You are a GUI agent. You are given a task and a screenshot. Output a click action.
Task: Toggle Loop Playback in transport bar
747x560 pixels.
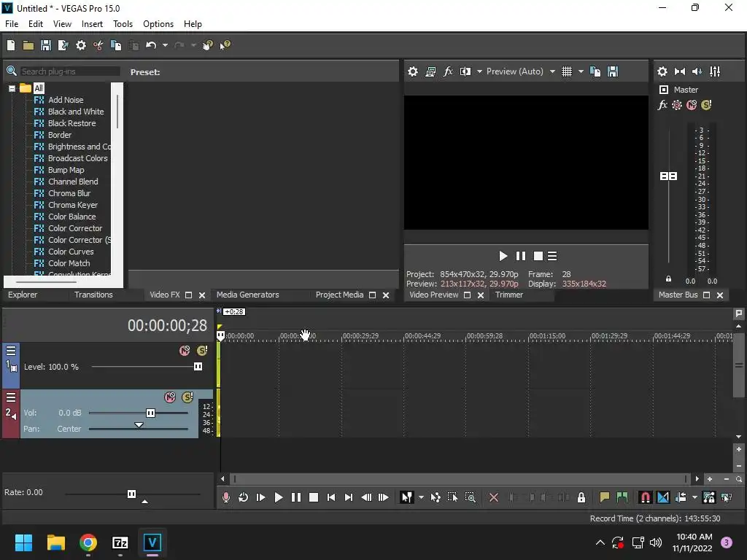coord(243,497)
